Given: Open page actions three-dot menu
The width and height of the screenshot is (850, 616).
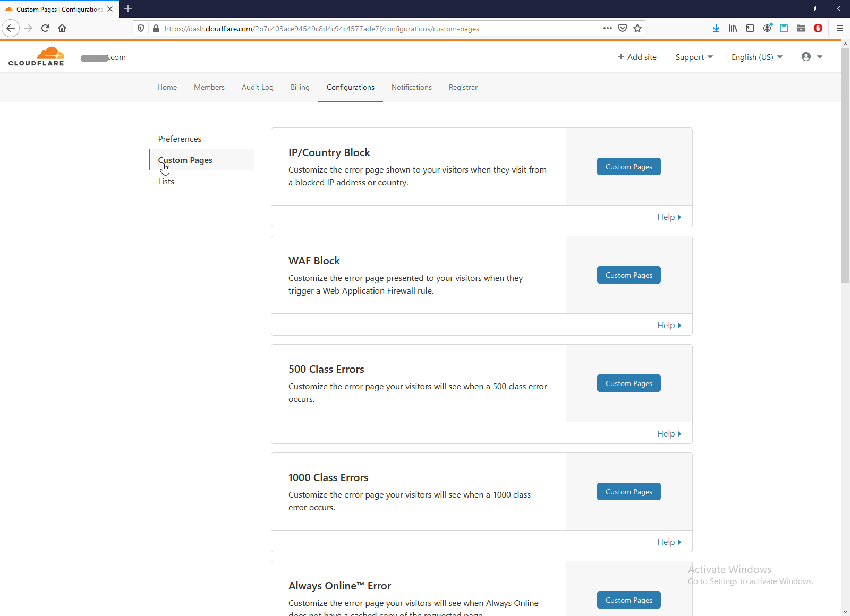Looking at the screenshot, I should tap(608, 28).
